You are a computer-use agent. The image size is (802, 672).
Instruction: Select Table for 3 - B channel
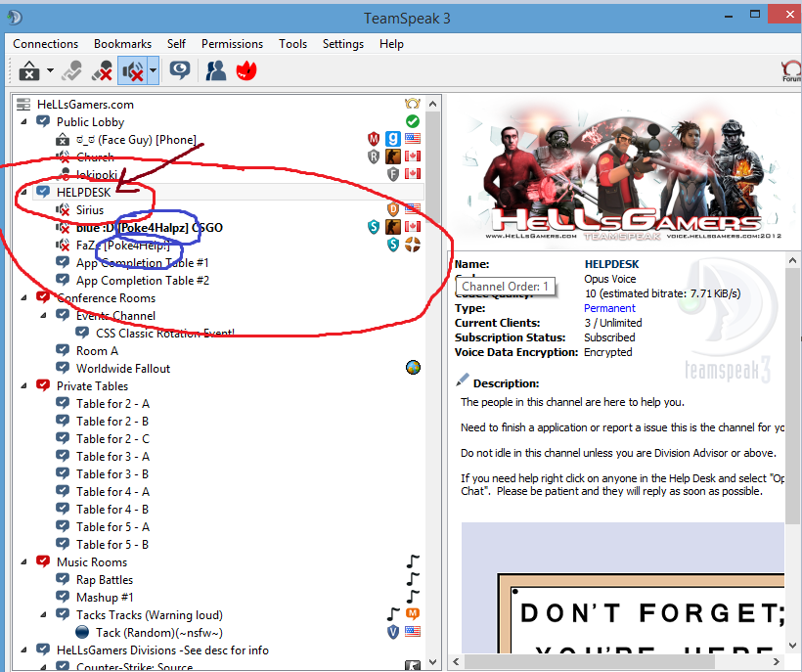click(x=112, y=474)
